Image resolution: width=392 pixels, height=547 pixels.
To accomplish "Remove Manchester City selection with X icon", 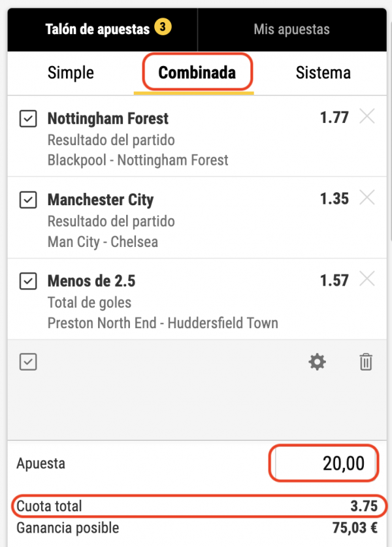I will (367, 198).
